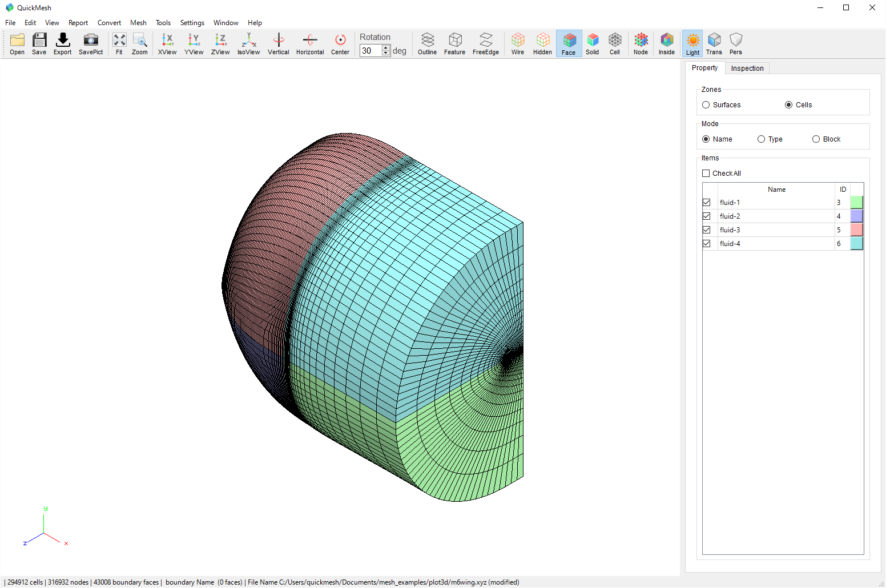Viewport: 886px width, 588px height.
Task: Uncheck the fluid-4 item checkbox
Action: click(x=707, y=244)
